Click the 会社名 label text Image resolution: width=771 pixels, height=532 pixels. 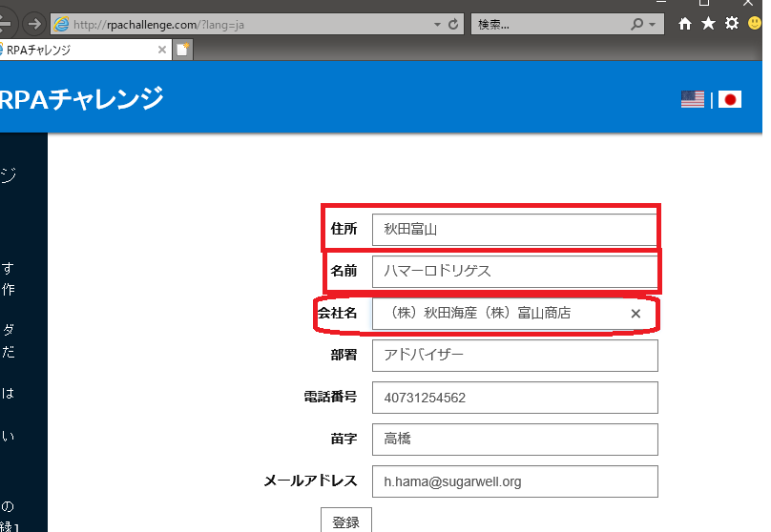(x=338, y=313)
